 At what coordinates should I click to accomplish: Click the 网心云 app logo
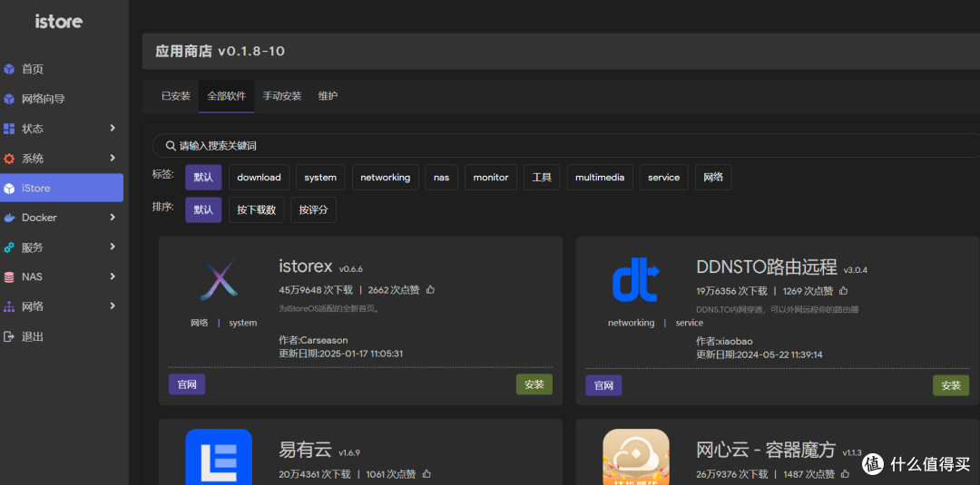coord(635,456)
